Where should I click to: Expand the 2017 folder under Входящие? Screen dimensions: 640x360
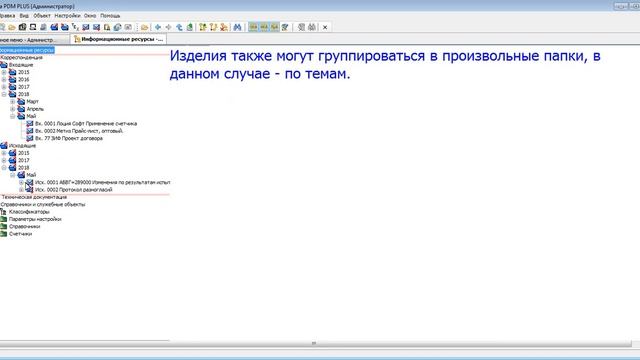4,87
